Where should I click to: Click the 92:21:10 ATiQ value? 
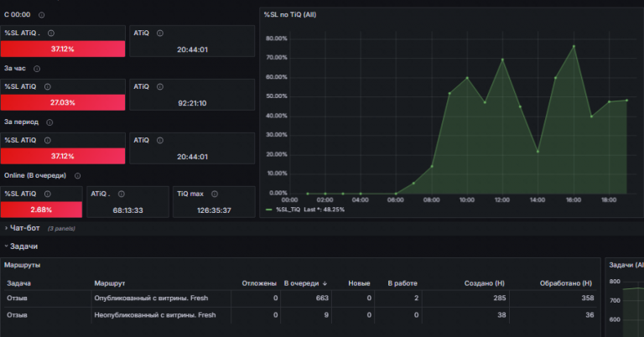192,103
